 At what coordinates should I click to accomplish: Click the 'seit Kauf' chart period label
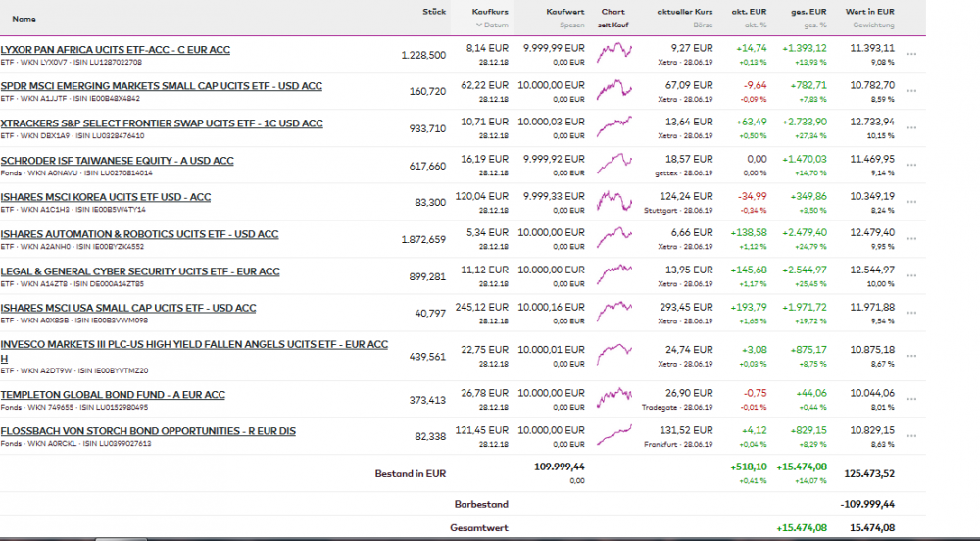click(x=613, y=25)
